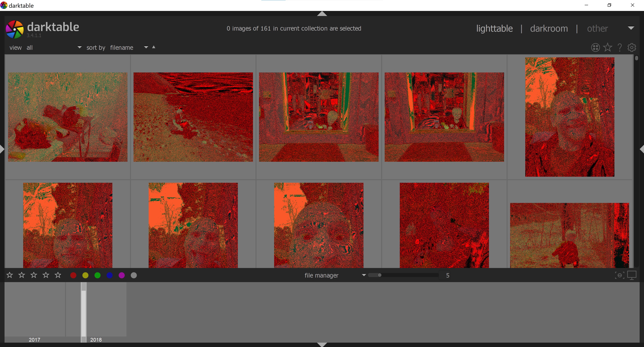Viewport: 644px width, 347px height.
Task: Select the first bottom-row portrait thumbnail
Action: pyautogui.click(x=68, y=225)
